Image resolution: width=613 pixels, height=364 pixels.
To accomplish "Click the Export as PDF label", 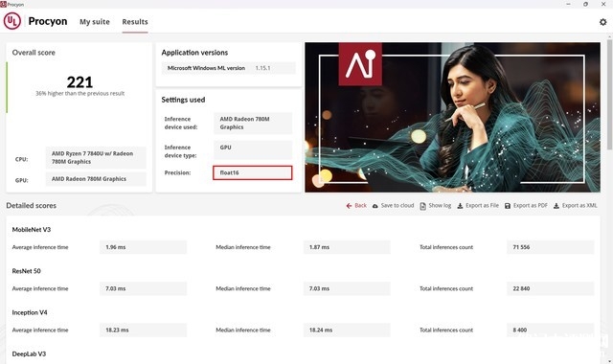I will [530, 205].
